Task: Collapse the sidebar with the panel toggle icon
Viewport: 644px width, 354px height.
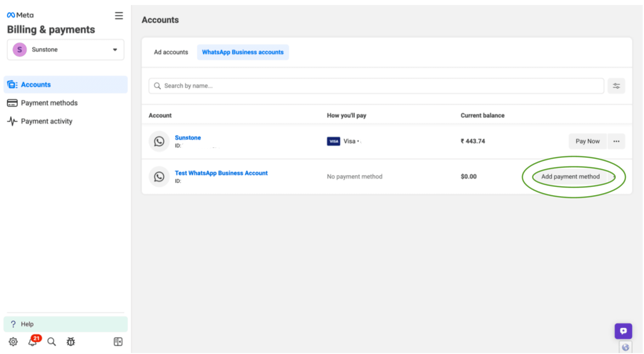Action: point(118,341)
